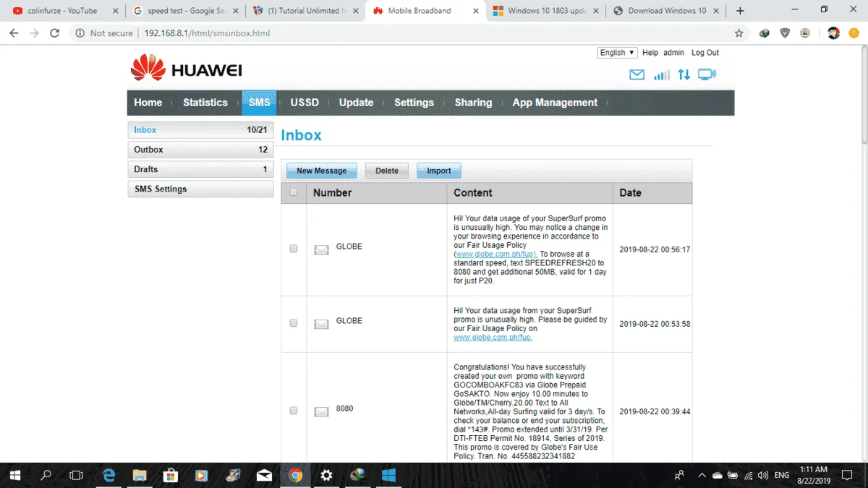Open the Chrome profile avatar
The width and height of the screenshot is (868, 488).
pos(833,33)
